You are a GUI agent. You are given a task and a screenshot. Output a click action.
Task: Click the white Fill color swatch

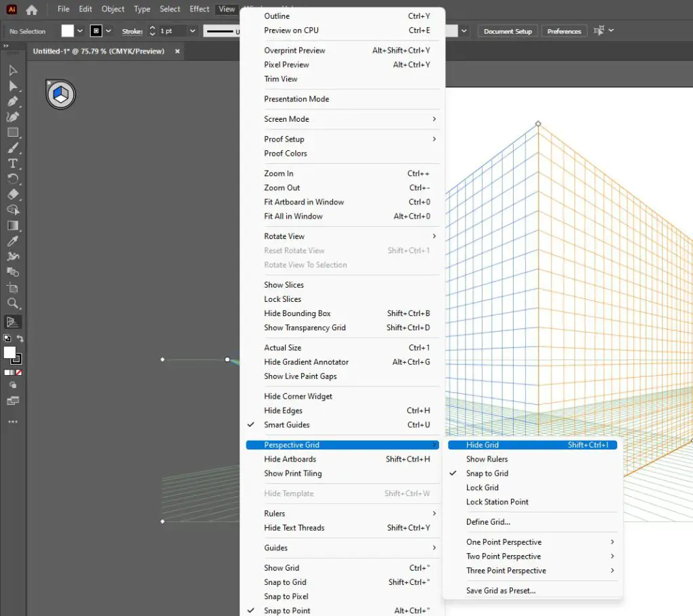[x=9, y=353]
